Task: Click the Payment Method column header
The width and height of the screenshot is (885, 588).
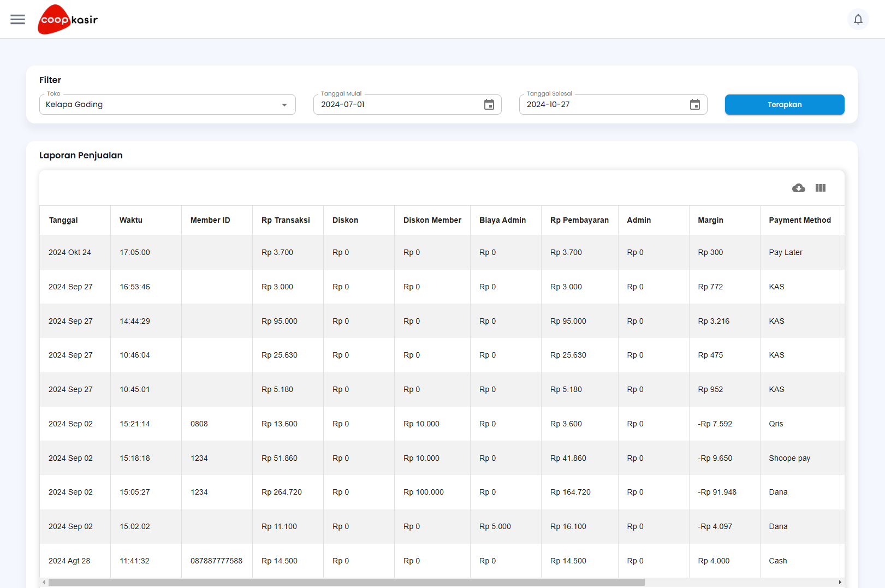Action: tap(799, 220)
